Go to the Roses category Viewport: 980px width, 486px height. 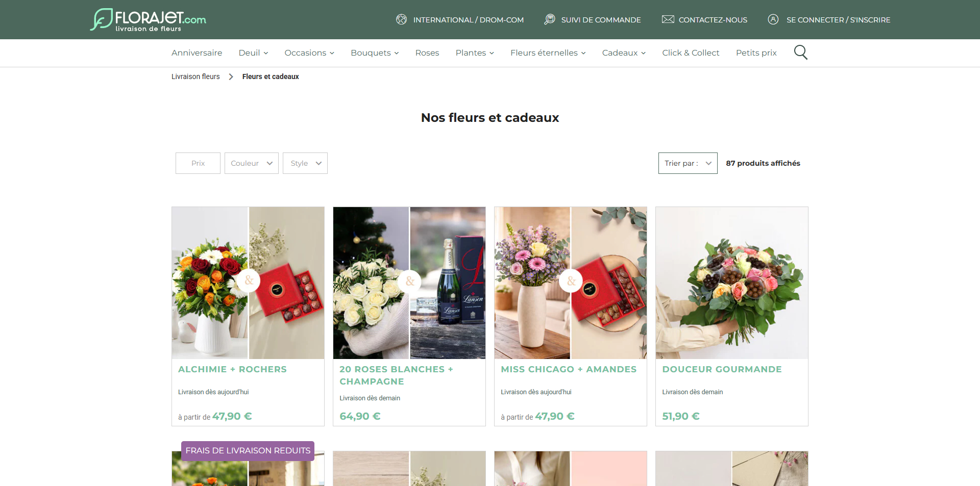click(427, 53)
